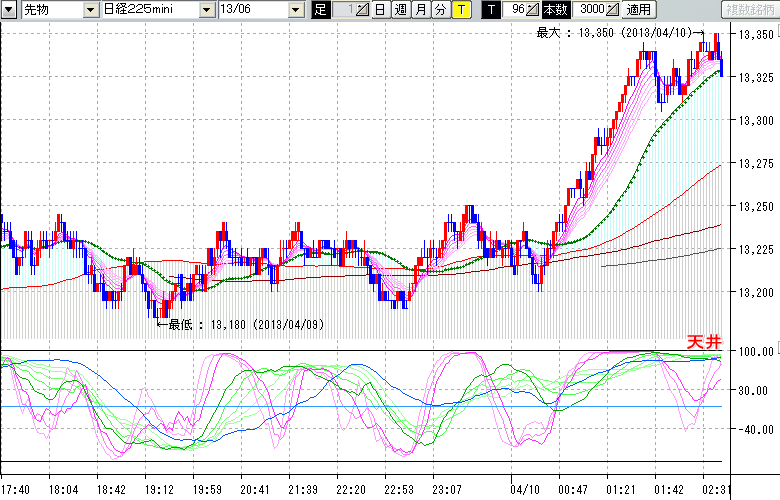Expand the 先物 product type dropdown
780x500 pixels.
[x=91, y=10]
